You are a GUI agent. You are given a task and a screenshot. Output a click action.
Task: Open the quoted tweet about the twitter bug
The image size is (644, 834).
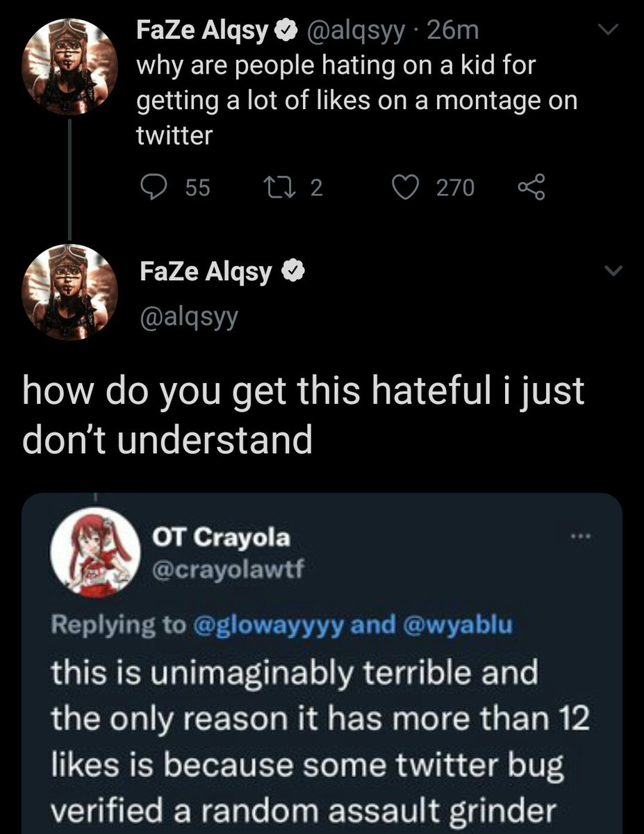[320, 737]
